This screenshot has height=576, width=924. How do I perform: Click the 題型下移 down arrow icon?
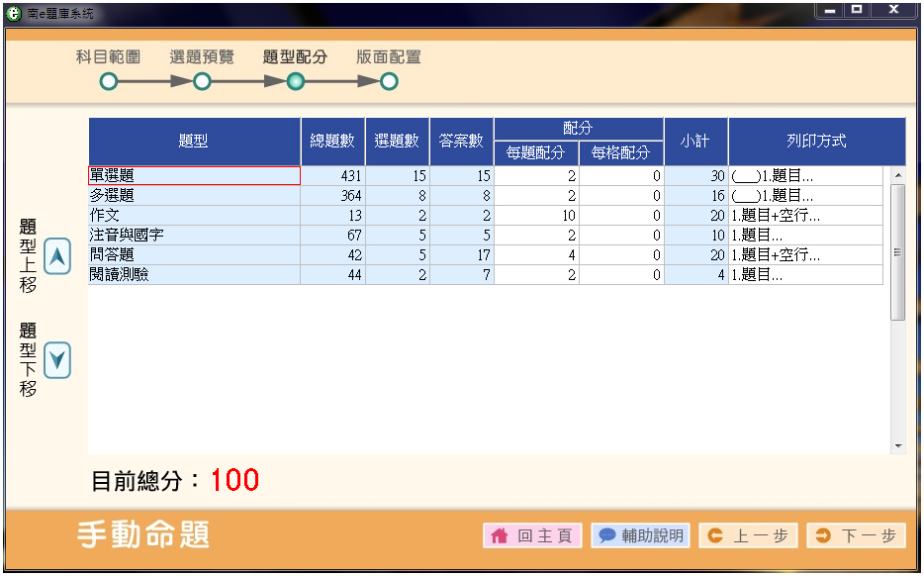57,360
